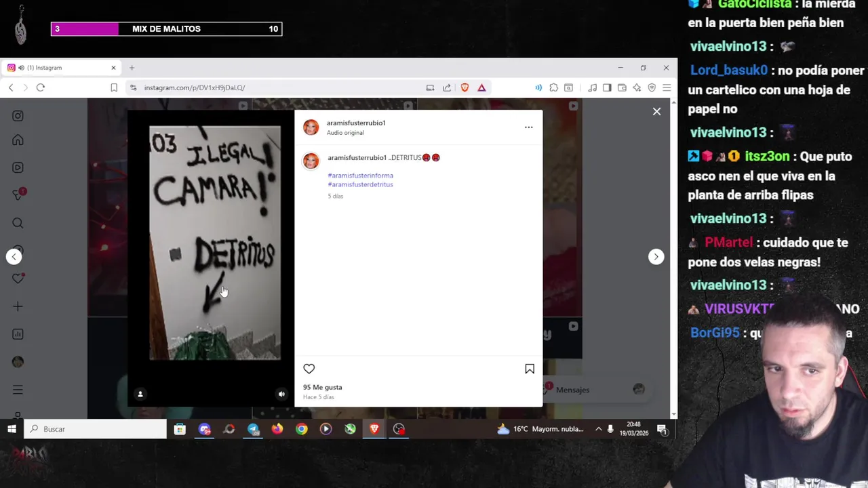Go to the next post with the right arrow
The width and height of the screenshot is (868, 488).
pos(656,256)
